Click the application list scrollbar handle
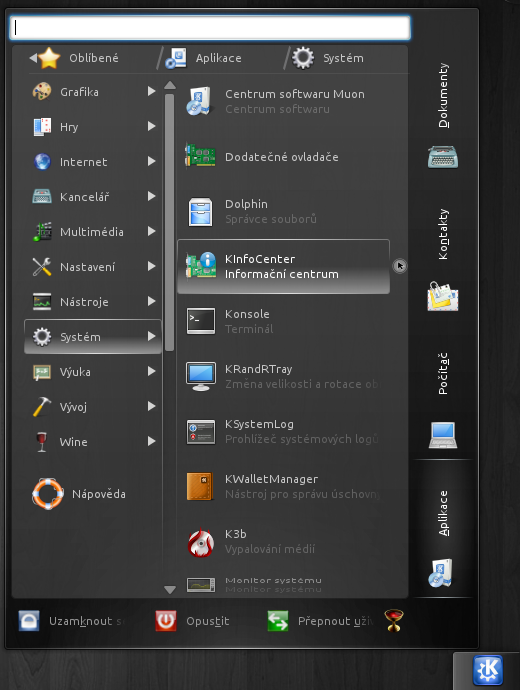Image resolution: width=520 pixels, height=690 pixels. tap(169, 222)
